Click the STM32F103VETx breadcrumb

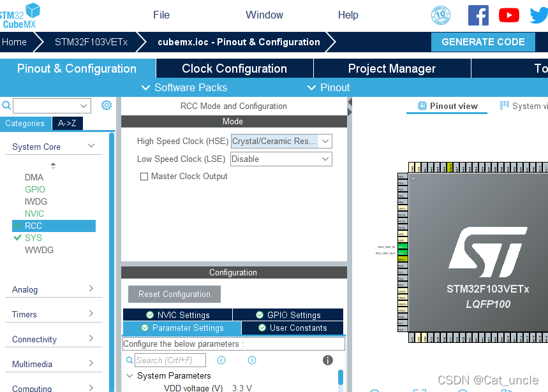(x=91, y=42)
